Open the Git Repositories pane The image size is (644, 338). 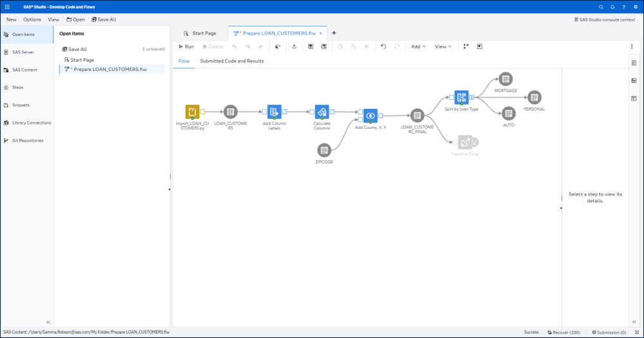[26, 140]
